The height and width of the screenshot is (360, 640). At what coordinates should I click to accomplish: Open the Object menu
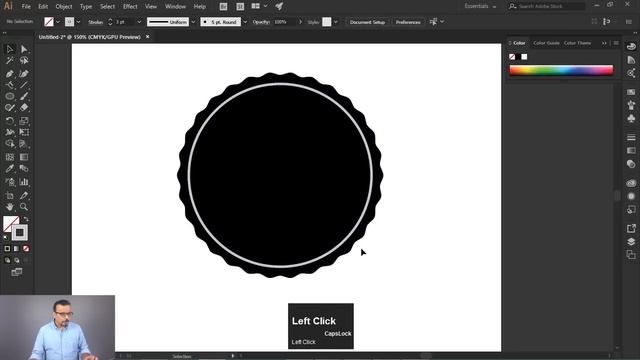pos(64,7)
